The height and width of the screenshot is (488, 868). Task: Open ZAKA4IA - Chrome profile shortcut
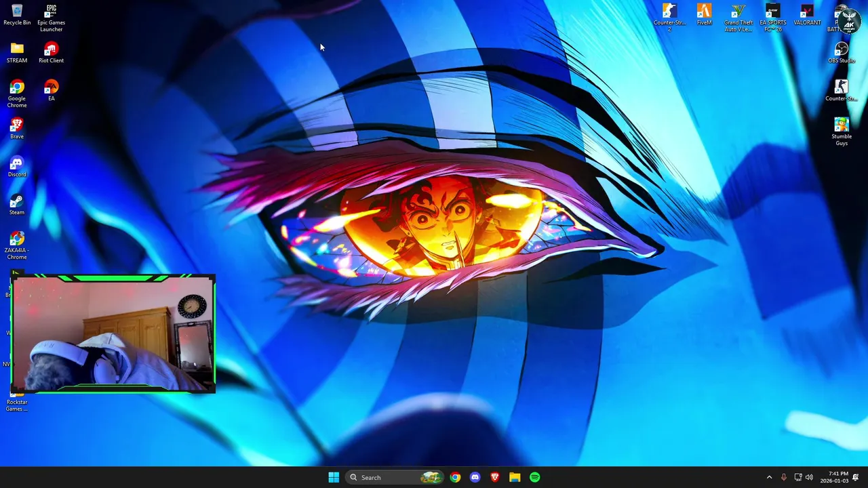[17, 245]
